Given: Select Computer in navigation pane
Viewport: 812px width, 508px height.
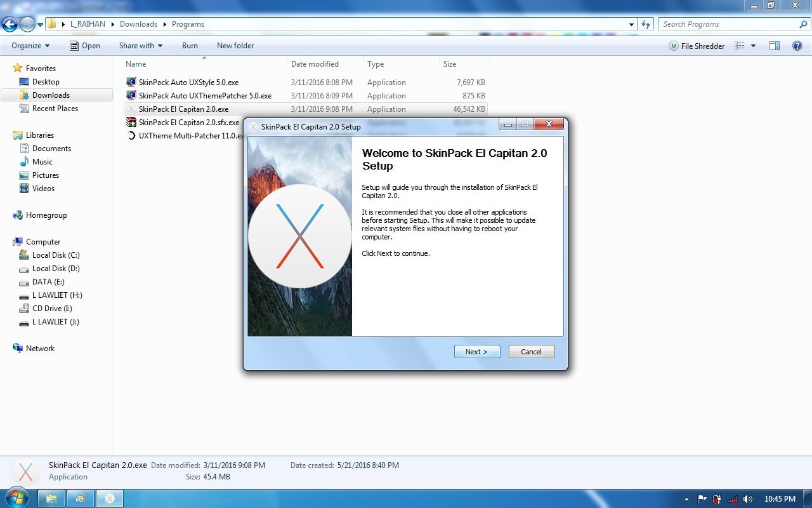Looking at the screenshot, I should 43,242.
